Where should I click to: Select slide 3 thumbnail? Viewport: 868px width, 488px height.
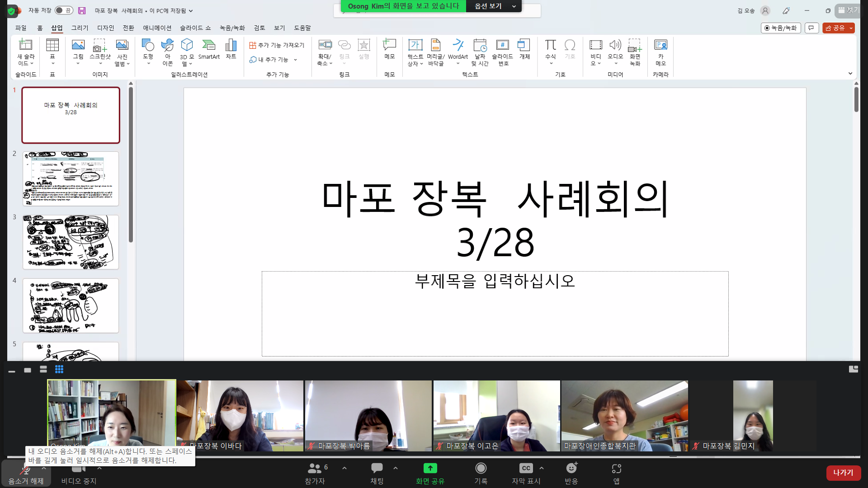71,242
